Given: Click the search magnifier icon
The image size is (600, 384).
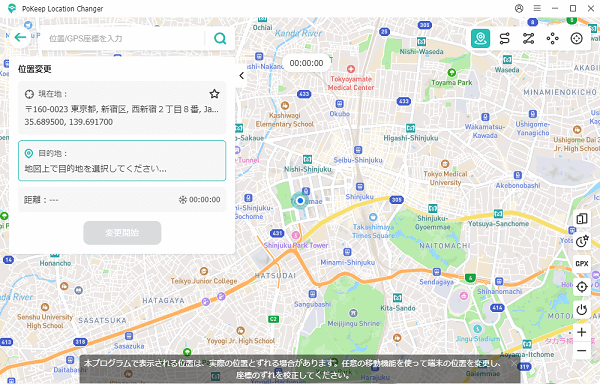Looking at the screenshot, I should pos(220,38).
